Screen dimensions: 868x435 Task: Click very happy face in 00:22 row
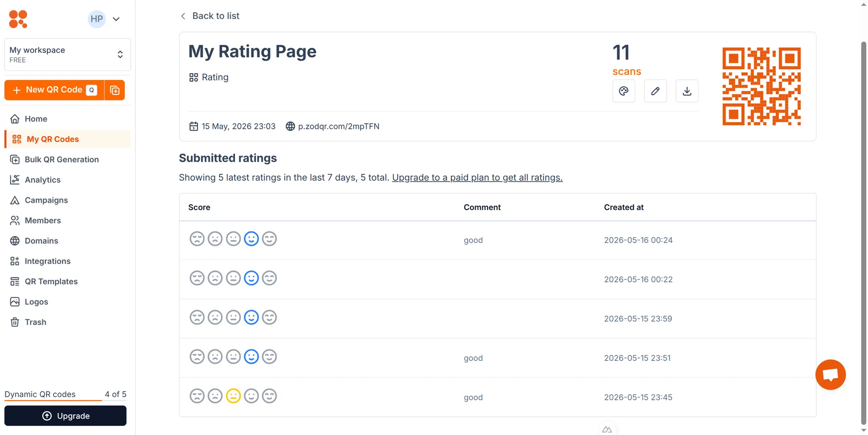[x=269, y=278]
